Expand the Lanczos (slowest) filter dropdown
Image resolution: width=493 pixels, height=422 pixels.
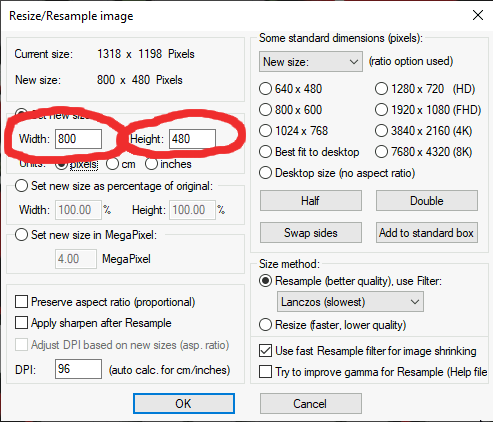pos(350,302)
